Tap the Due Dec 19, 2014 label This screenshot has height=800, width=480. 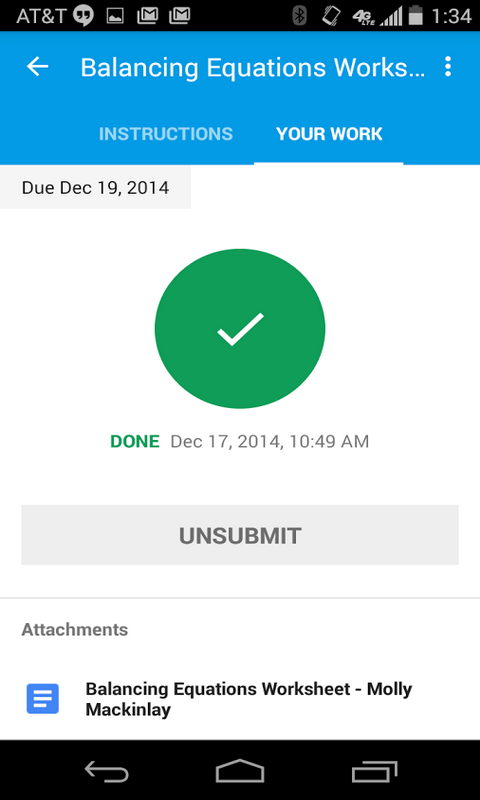point(95,187)
